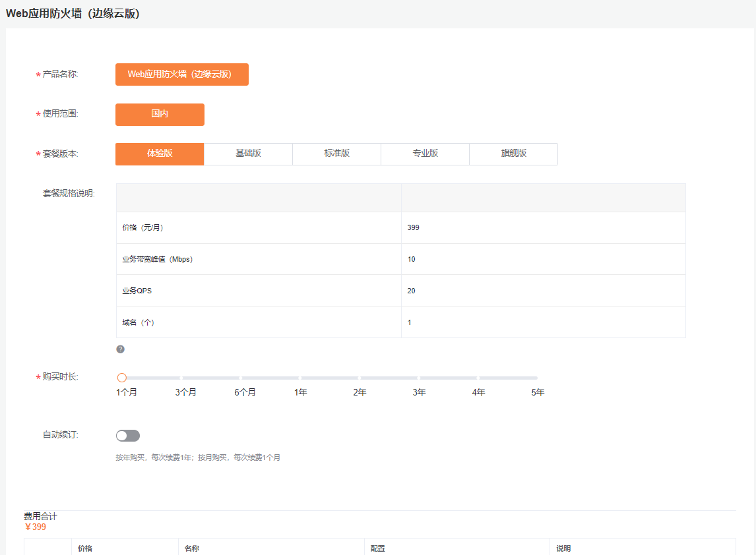Choose the 专业版 plan option
756x555 pixels.
425,154
